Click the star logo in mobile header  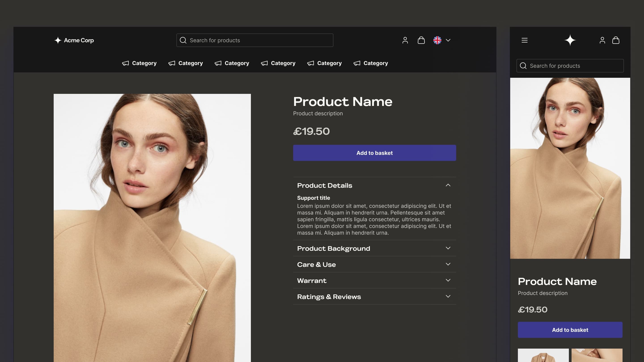570,40
